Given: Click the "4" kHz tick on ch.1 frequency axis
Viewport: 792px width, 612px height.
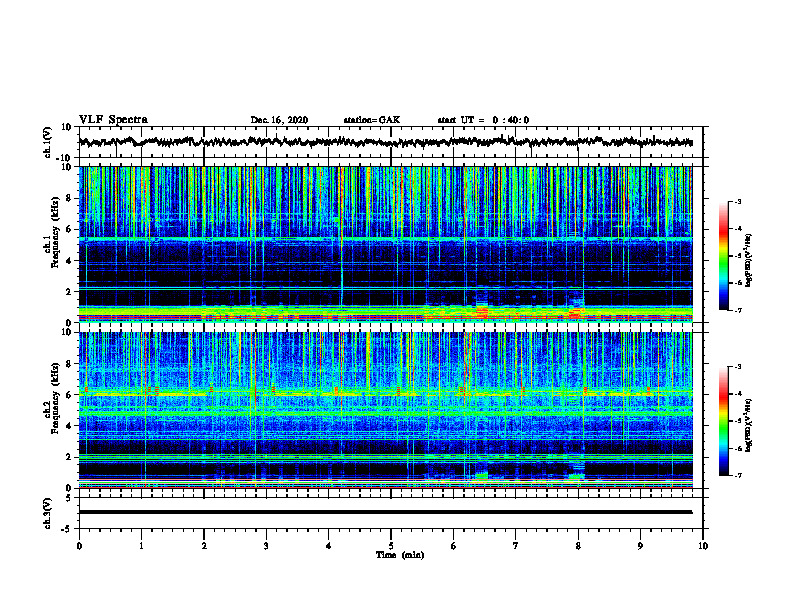Looking at the screenshot, I should click(70, 261).
